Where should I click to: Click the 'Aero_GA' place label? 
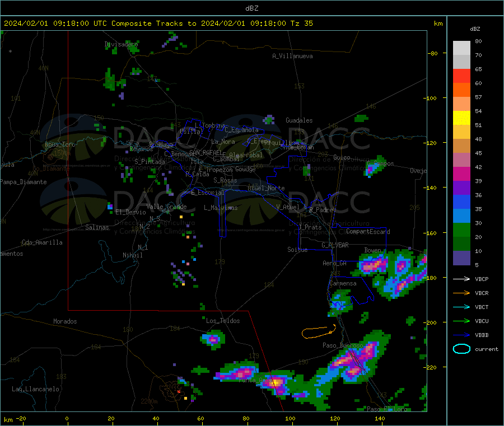[334, 263]
